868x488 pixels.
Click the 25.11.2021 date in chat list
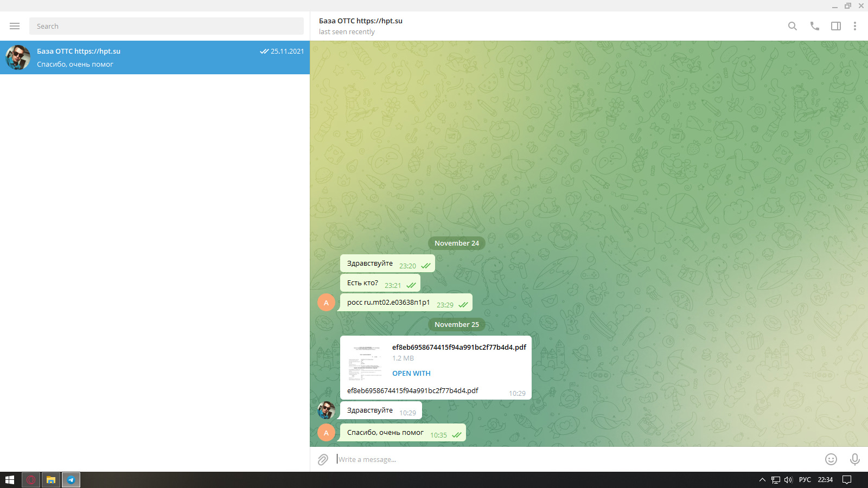point(288,52)
